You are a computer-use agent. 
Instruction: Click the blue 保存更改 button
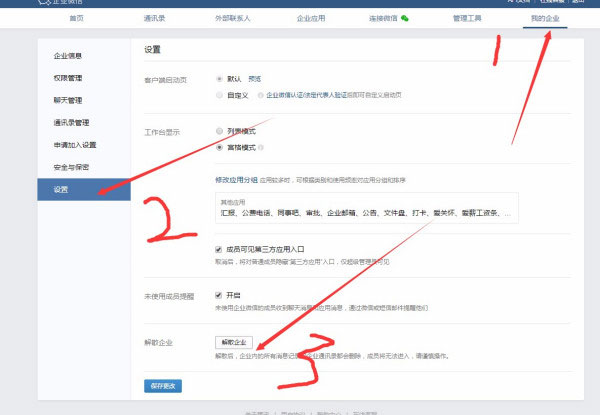point(163,385)
